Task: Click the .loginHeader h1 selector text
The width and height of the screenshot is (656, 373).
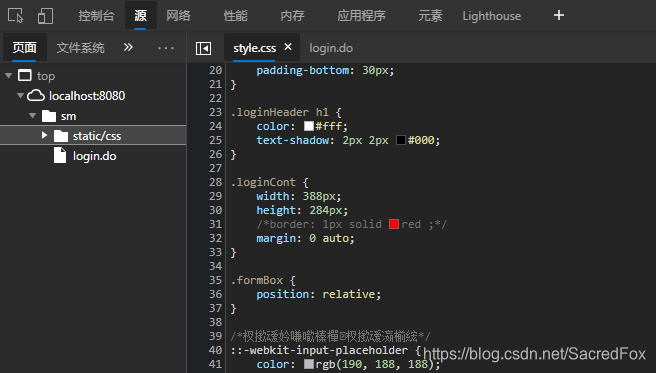Action: click(x=279, y=112)
